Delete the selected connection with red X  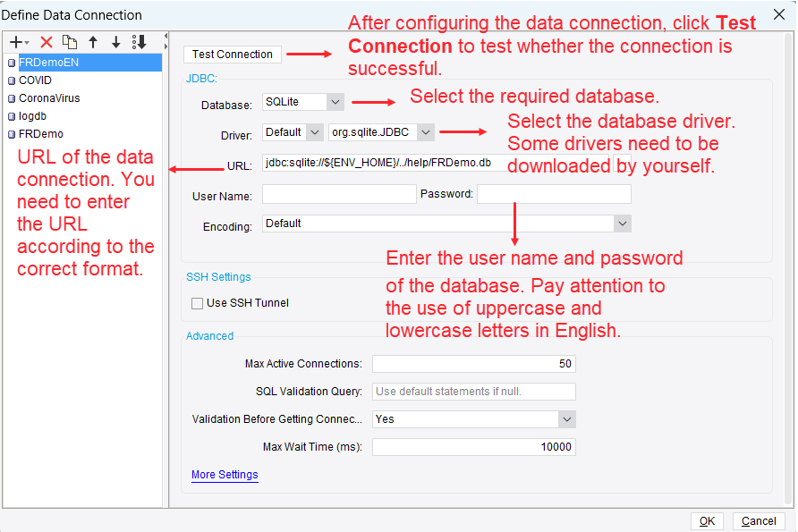coord(47,42)
